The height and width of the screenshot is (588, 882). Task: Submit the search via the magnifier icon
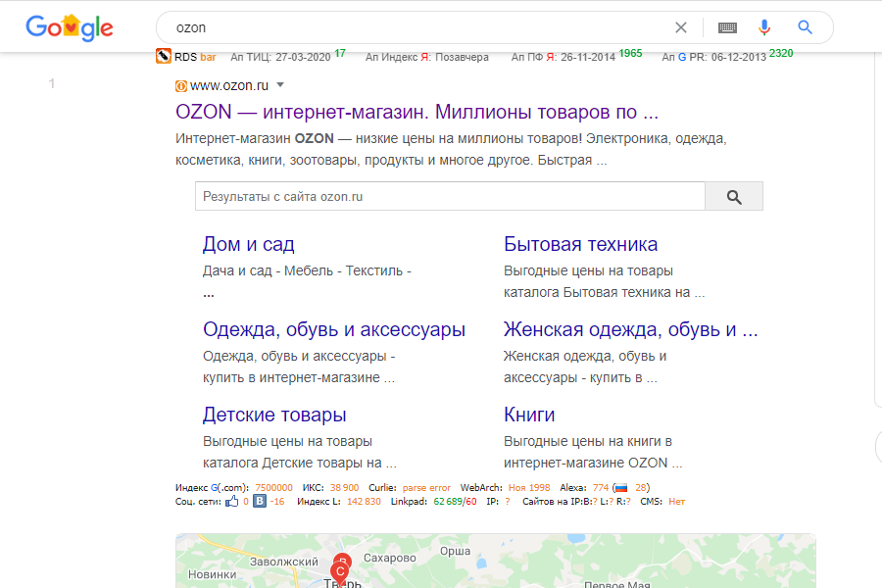(806, 26)
